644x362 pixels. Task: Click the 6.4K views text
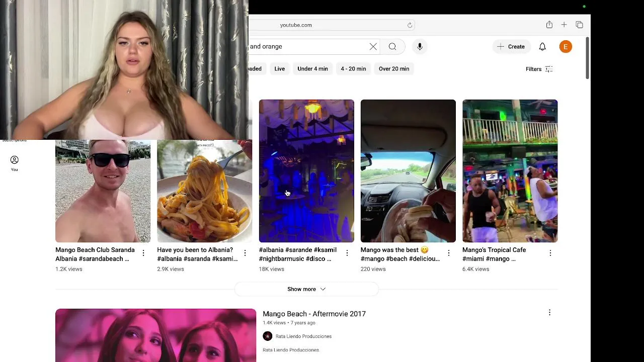[476, 269]
